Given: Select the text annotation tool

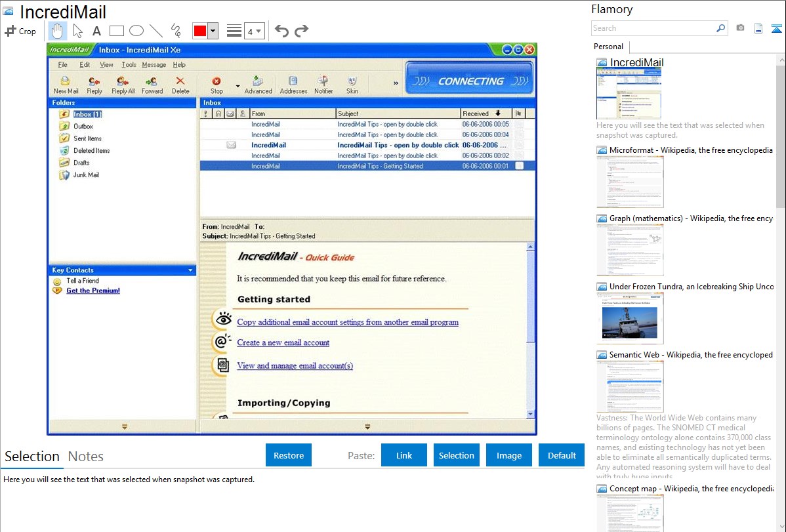Looking at the screenshot, I should (96, 31).
